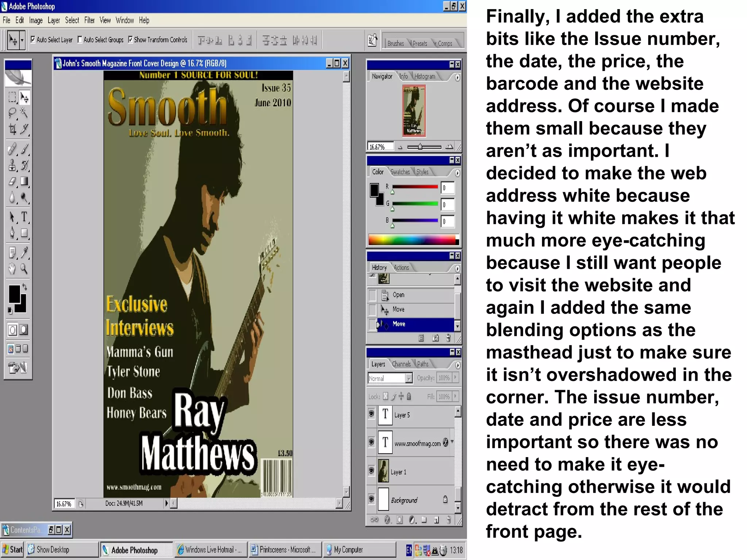Select the Healing Brush tool
The height and width of the screenshot is (560, 747).
tap(12, 149)
